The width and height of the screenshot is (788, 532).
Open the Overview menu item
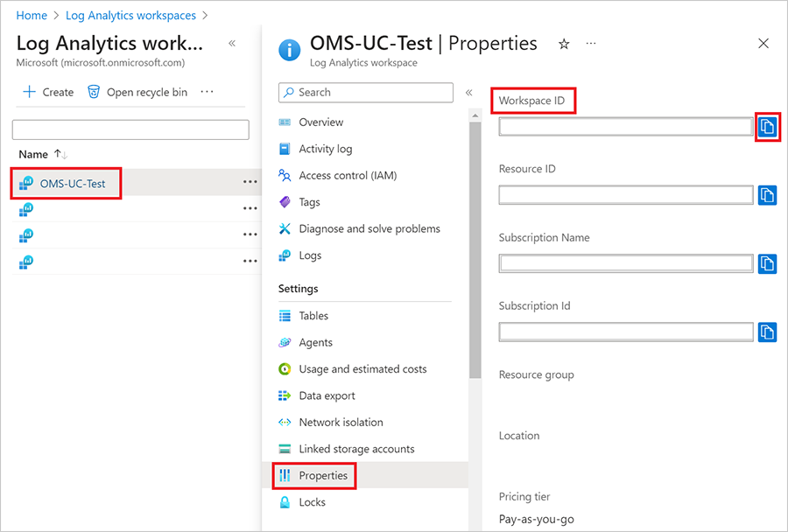(x=320, y=122)
